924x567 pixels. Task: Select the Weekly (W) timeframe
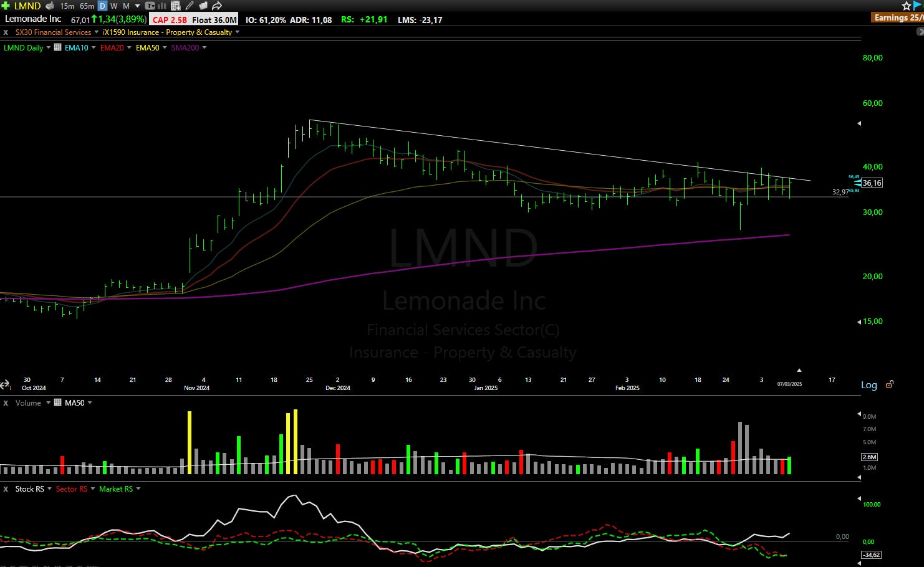coord(114,6)
